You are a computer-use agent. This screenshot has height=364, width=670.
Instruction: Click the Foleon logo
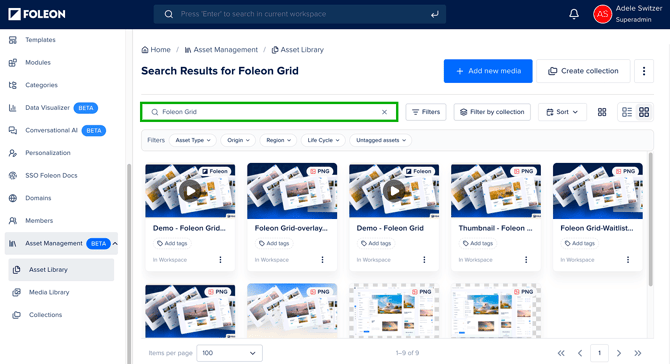coord(37,14)
